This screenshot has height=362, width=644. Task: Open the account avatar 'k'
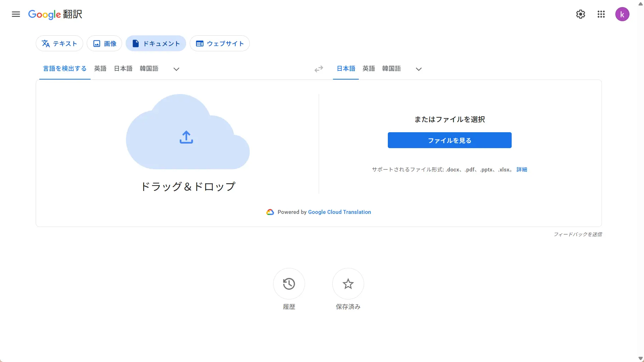(622, 14)
